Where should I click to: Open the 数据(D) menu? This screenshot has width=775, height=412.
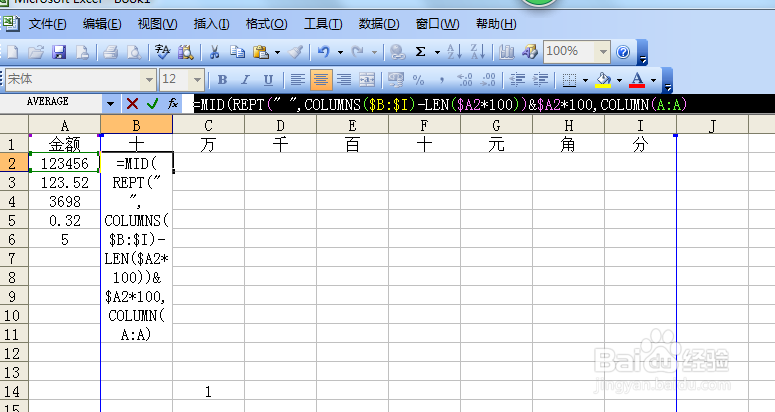[379, 24]
